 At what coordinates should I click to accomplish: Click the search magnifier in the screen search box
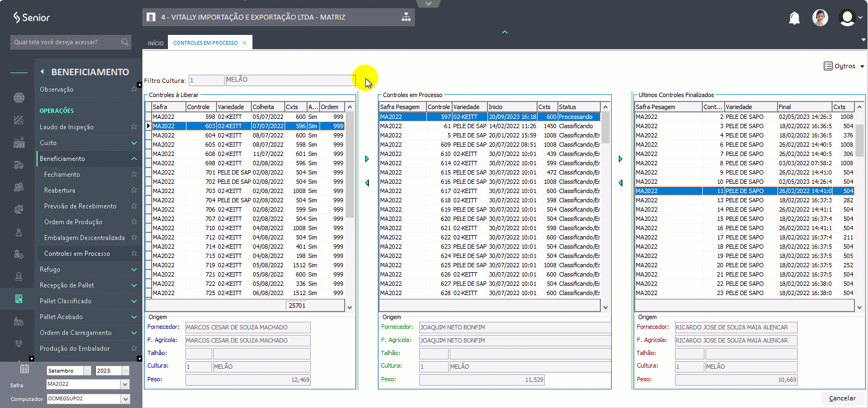tap(125, 42)
